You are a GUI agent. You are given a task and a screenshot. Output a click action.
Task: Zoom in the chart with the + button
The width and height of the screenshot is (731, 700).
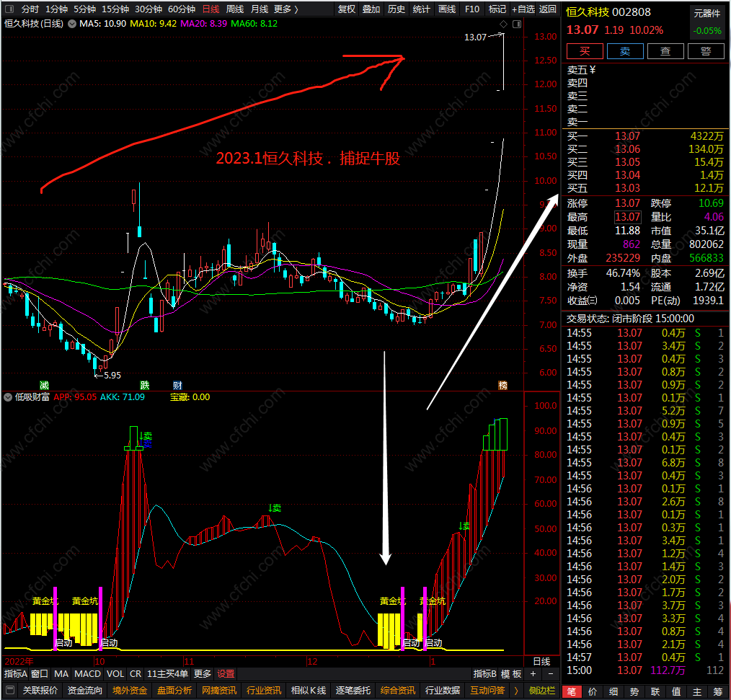533,674
